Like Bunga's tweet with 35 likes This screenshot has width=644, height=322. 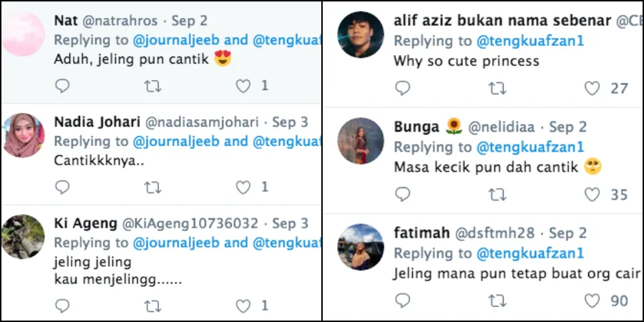point(592,195)
